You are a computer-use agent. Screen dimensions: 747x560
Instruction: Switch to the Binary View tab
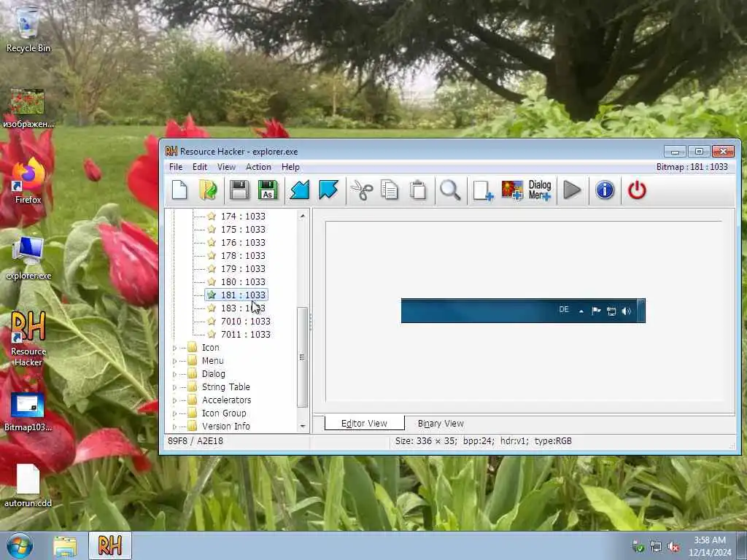point(441,424)
